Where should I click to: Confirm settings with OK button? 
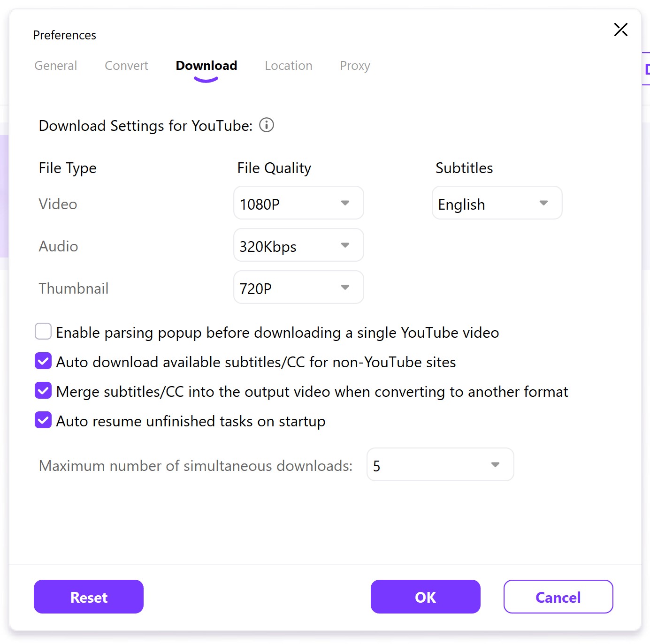click(x=426, y=597)
